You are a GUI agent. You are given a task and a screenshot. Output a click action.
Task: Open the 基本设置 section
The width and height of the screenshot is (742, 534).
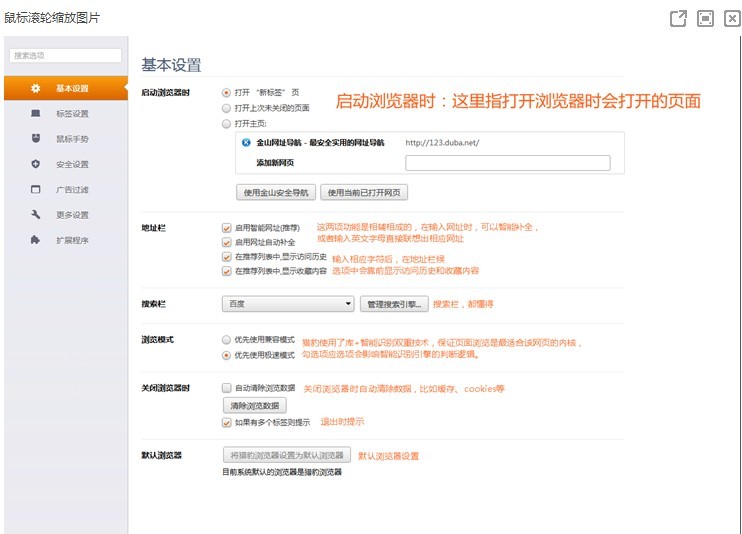point(66,89)
